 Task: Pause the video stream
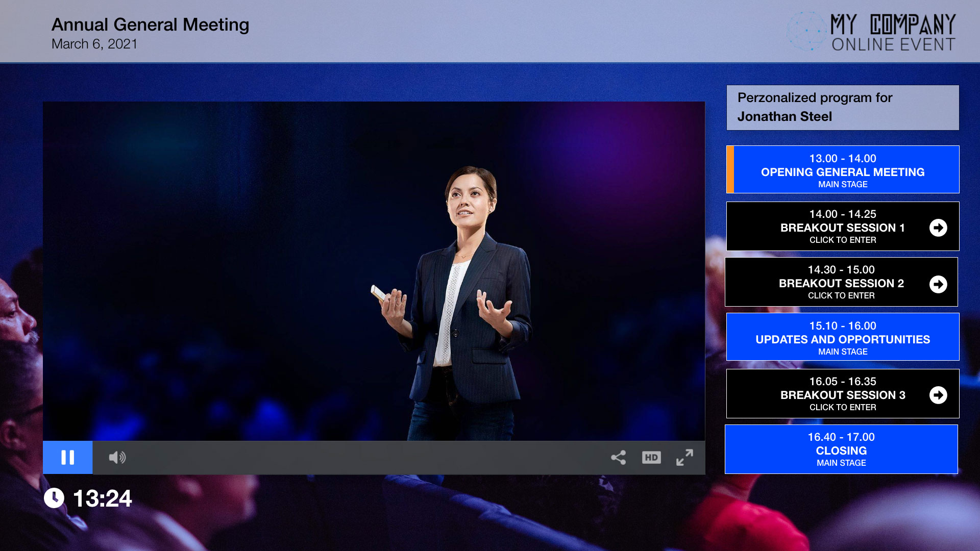pos(67,458)
